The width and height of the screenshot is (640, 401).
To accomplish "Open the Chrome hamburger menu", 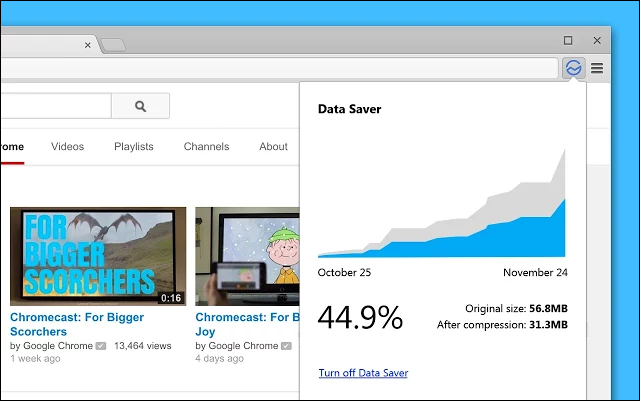I will (x=597, y=68).
